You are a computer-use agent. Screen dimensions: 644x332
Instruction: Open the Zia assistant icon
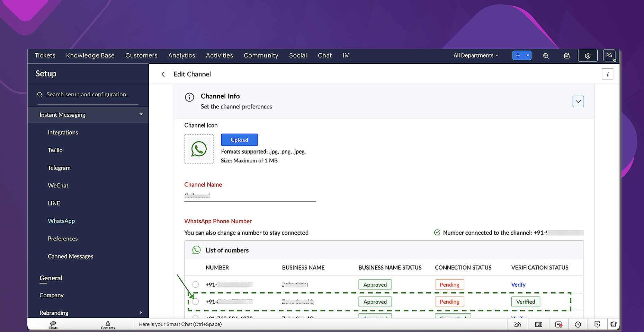tap(518, 324)
